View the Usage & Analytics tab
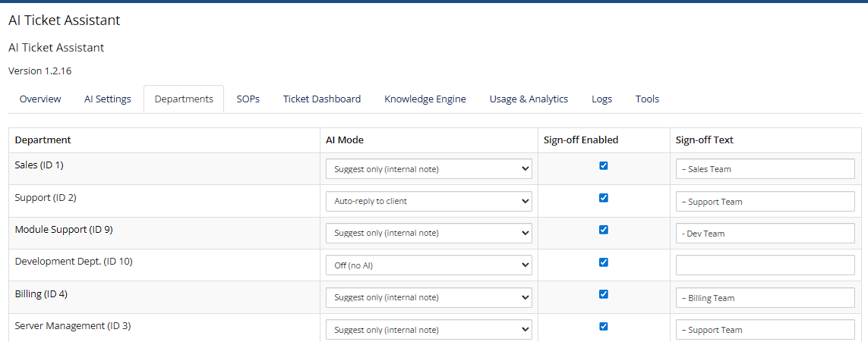 [529, 99]
